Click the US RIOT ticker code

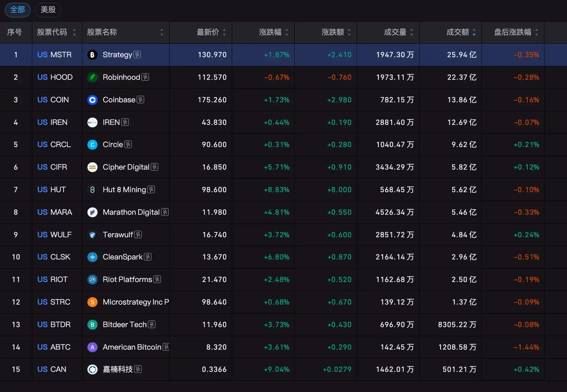(52, 280)
